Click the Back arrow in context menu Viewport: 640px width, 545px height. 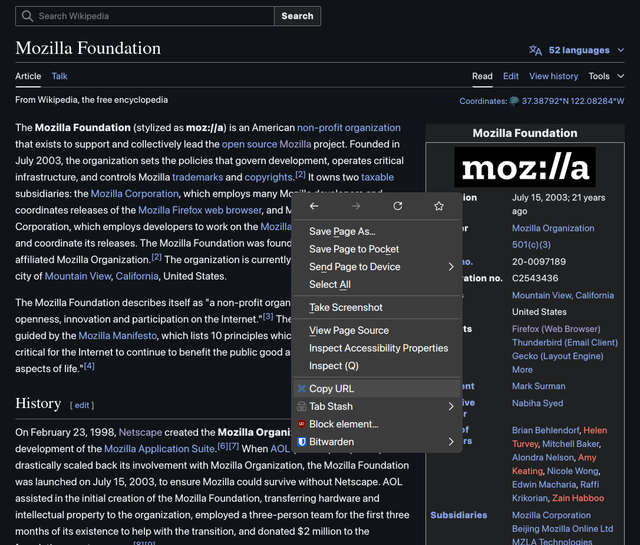(x=314, y=206)
